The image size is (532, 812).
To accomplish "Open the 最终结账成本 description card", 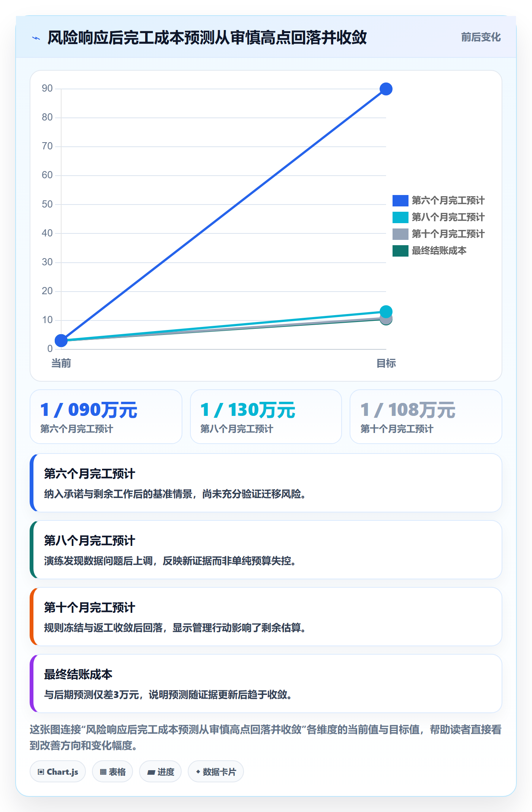I will pos(266,684).
